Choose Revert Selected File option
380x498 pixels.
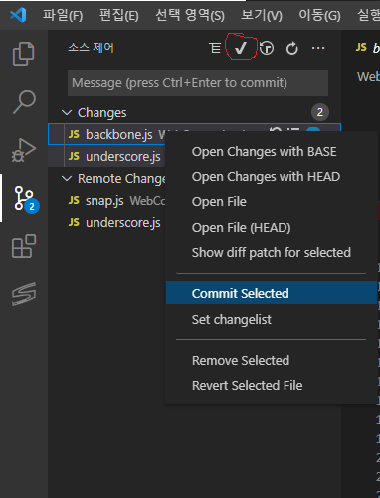point(271,386)
